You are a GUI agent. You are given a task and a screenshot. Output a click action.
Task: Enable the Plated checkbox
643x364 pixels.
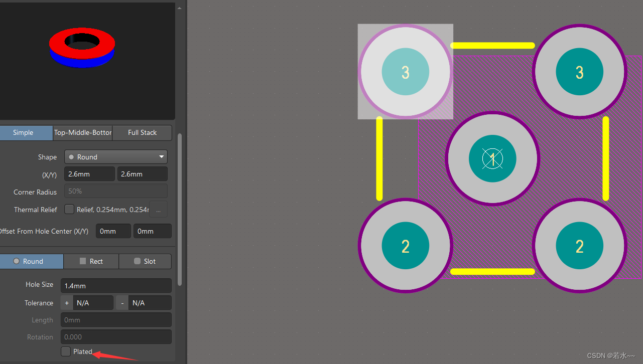pos(65,351)
